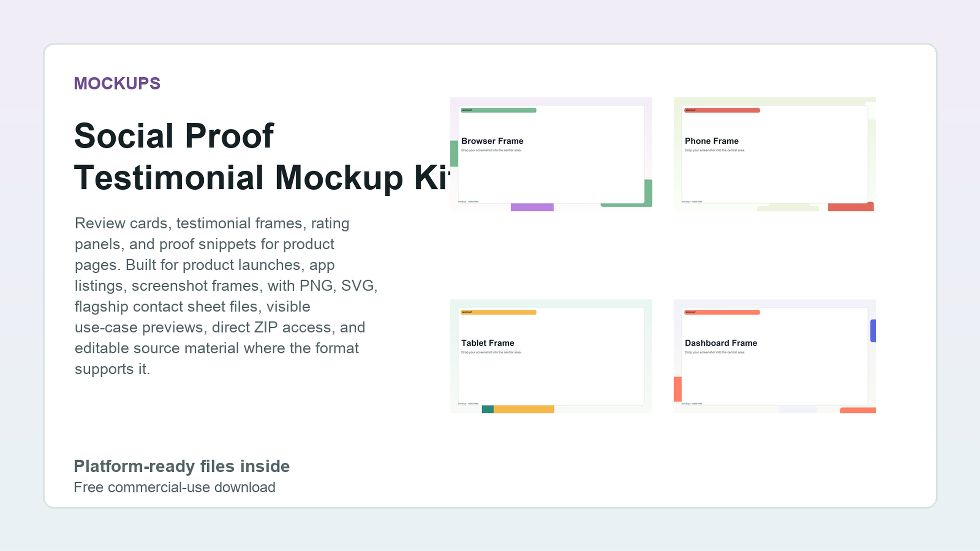Open the Browser Frame mockup thumbnail
Image resolution: width=980 pixels, height=551 pixels.
point(551,154)
